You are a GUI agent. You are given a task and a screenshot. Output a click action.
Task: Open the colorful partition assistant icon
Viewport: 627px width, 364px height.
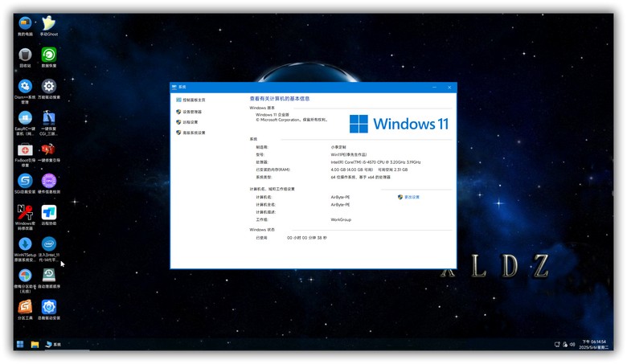point(25,276)
